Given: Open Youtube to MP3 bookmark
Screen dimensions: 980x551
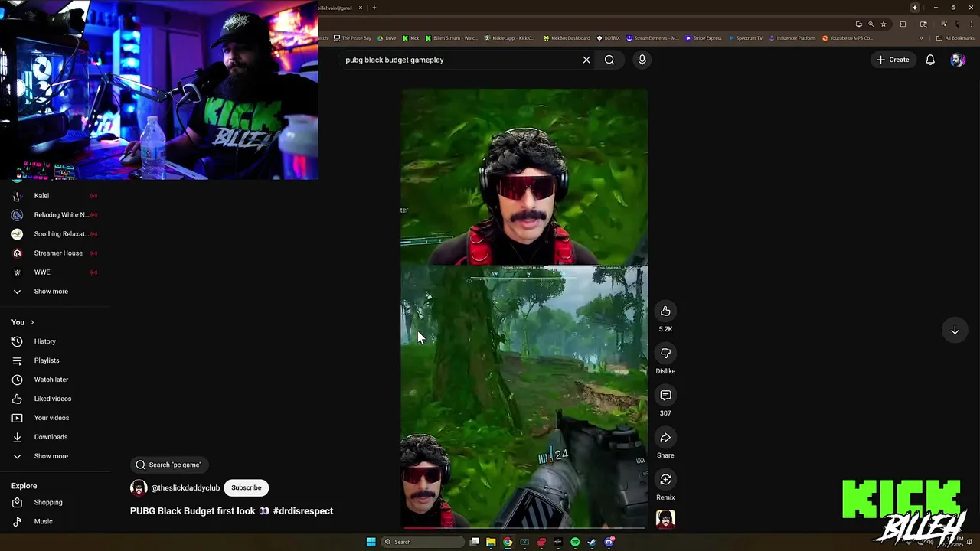Looking at the screenshot, I should click(848, 38).
